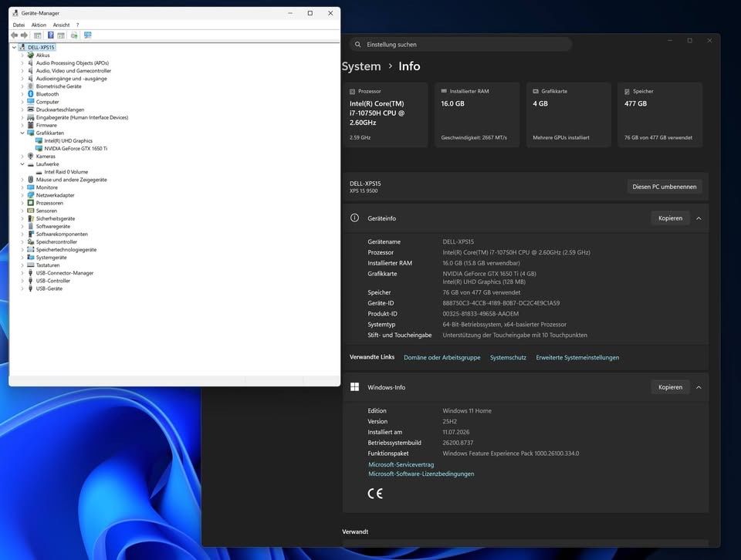Select the Firmware chip icon
The width and height of the screenshot is (741, 560).
coord(31,125)
